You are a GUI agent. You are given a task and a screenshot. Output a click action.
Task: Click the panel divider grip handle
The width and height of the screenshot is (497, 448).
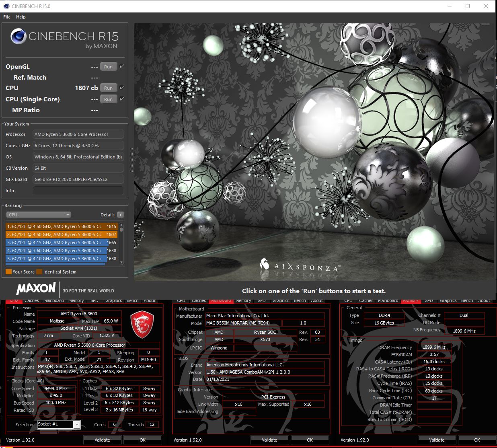point(131,160)
